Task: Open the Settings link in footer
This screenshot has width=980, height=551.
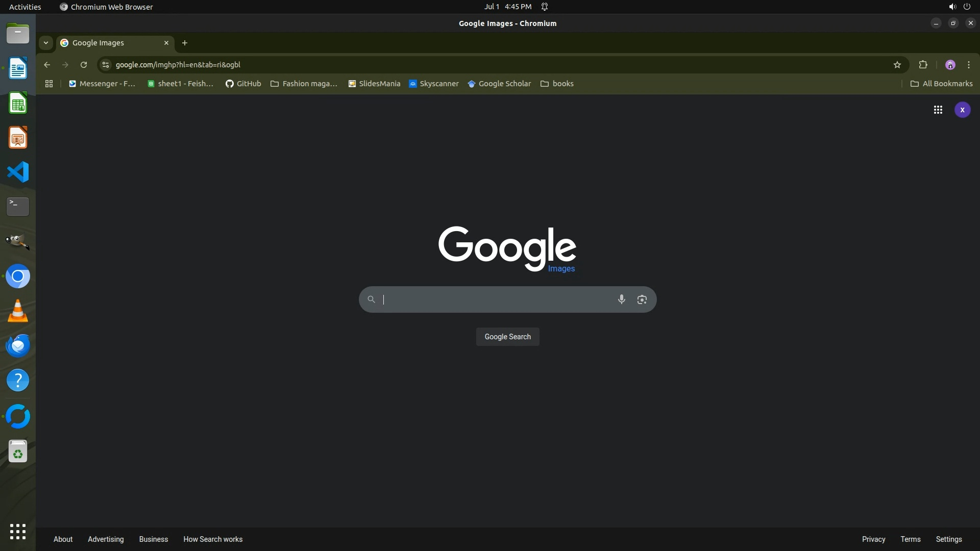Action: (x=948, y=539)
